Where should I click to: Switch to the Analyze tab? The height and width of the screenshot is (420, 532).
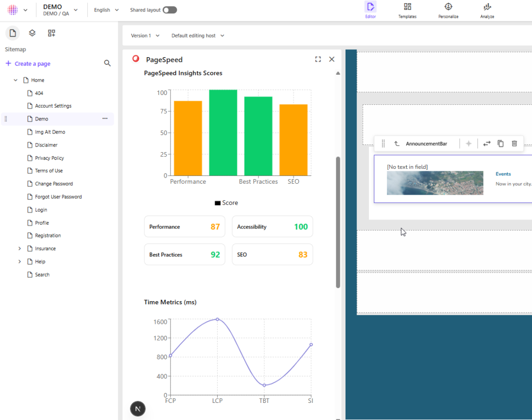pos(487,10)
